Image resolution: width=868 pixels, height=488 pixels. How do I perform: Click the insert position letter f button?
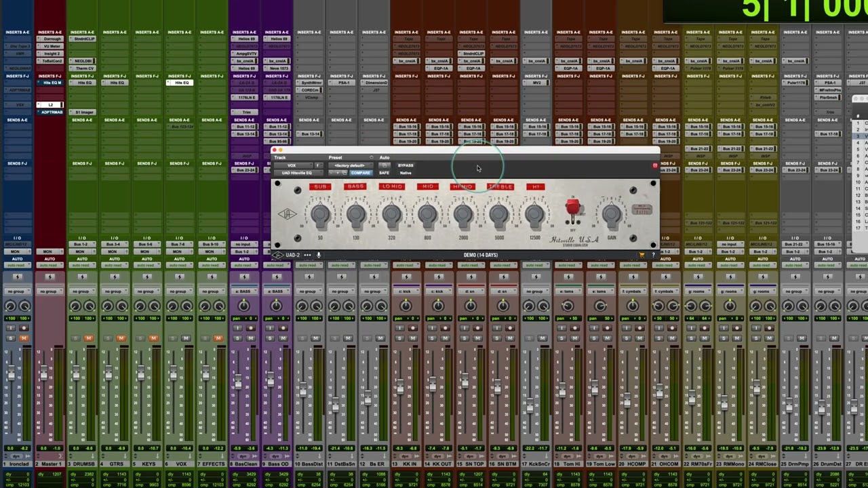pyautogui.click(x=317, y=165)
